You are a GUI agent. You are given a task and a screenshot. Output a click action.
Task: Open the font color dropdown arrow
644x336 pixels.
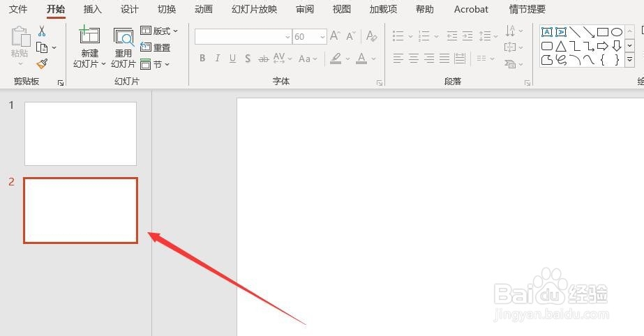(373, 59)
